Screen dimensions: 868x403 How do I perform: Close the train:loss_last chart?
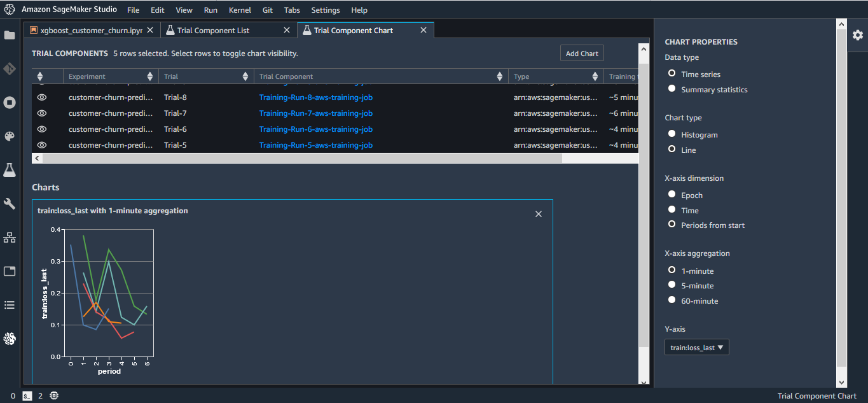(539, 214)
